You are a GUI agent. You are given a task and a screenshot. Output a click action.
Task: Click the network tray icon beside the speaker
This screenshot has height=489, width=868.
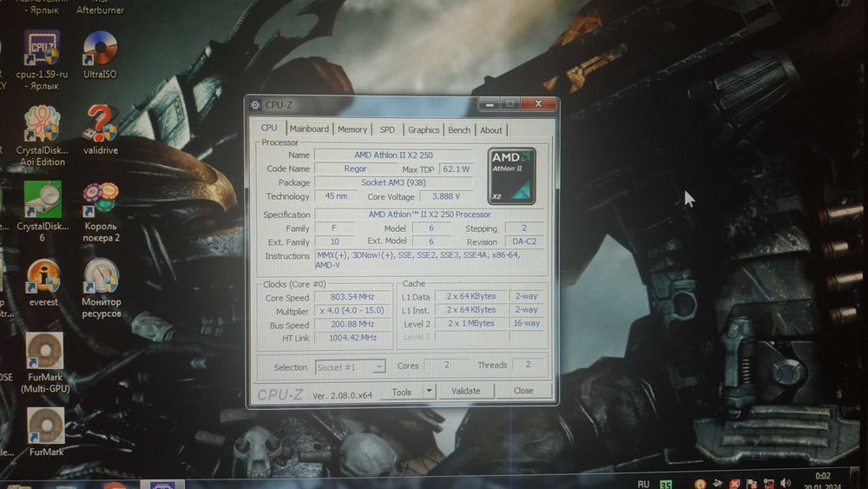pyautogui.click(x=769, y=484)
